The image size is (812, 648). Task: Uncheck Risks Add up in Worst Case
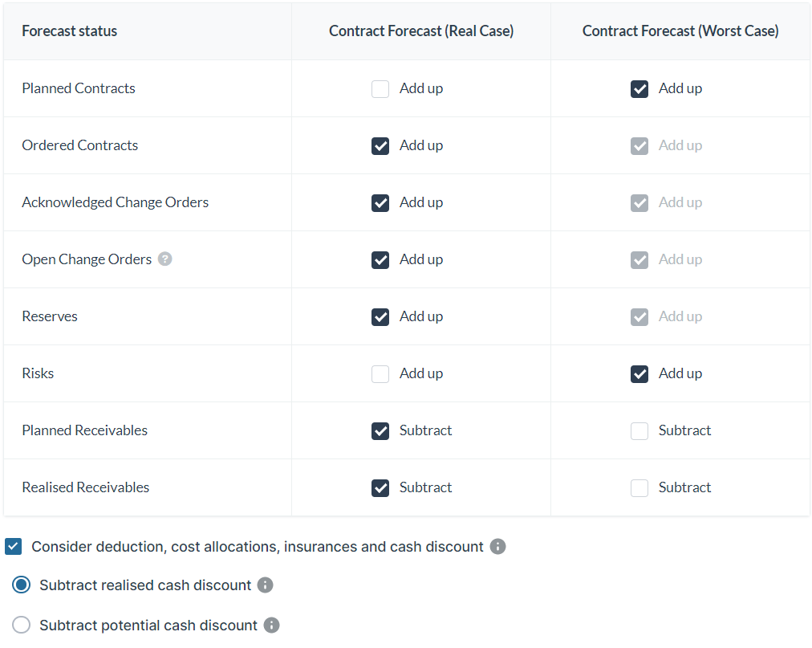(x=639, y=373)
